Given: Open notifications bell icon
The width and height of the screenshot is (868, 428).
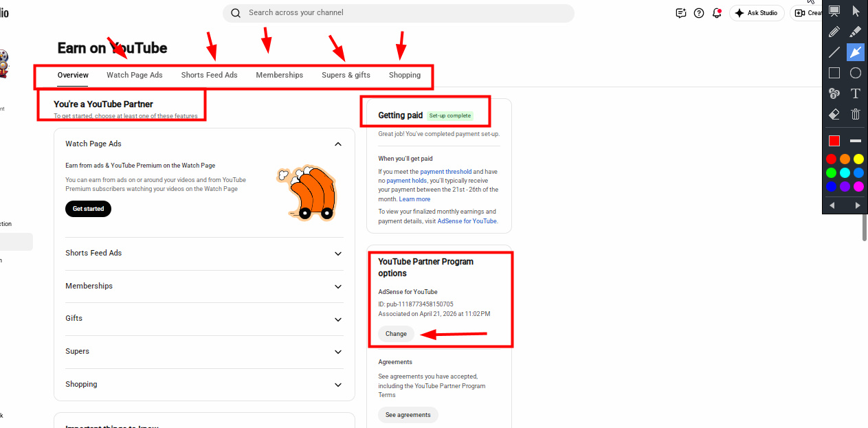Looking at the screenshot, I should pos(717,13).
